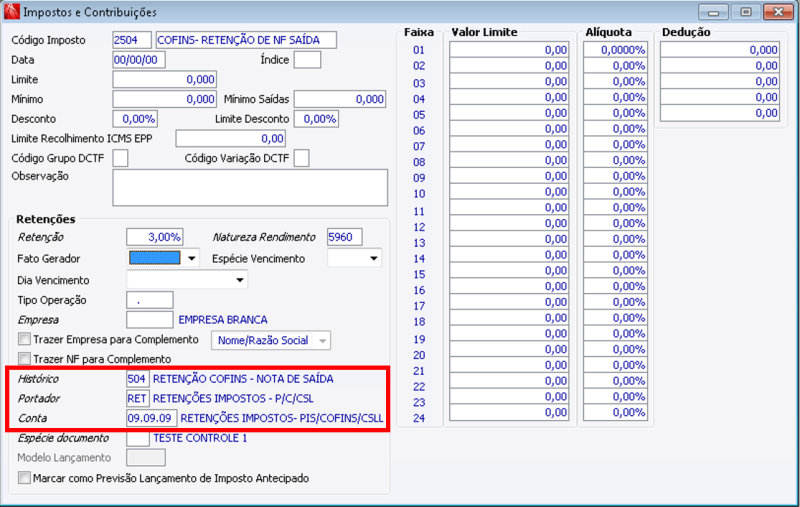Image resolution: width=800 pixels, height=507 pixels.
Task: Check Trazer NF para Complemento
Action: [24, 359]
